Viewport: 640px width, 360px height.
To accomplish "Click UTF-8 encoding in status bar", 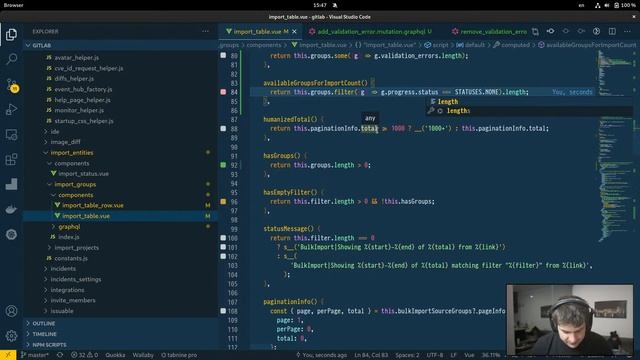I will point(436,355).
